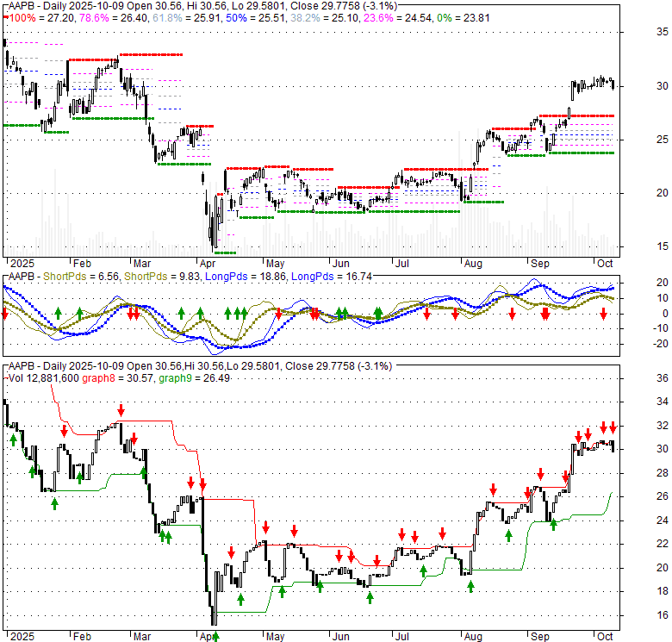Click the 35 price axis value
672x642 pixels.
[x=663, y=32]
